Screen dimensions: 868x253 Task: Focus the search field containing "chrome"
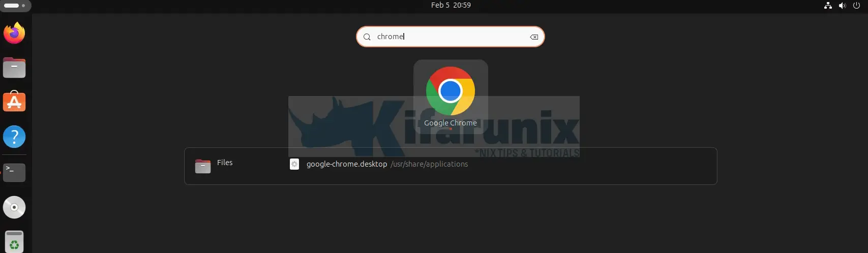[450, 37]
